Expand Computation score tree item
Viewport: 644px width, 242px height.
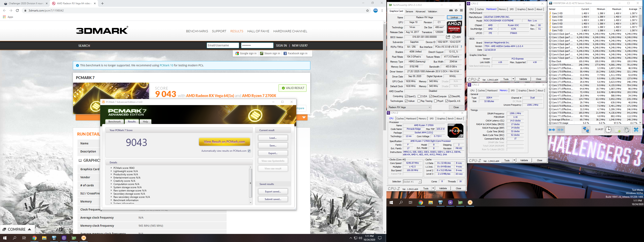point(111,184)
